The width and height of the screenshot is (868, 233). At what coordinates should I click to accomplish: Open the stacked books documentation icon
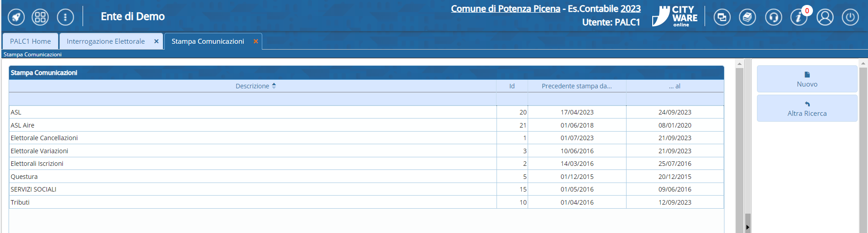click(x=747, y=18)
